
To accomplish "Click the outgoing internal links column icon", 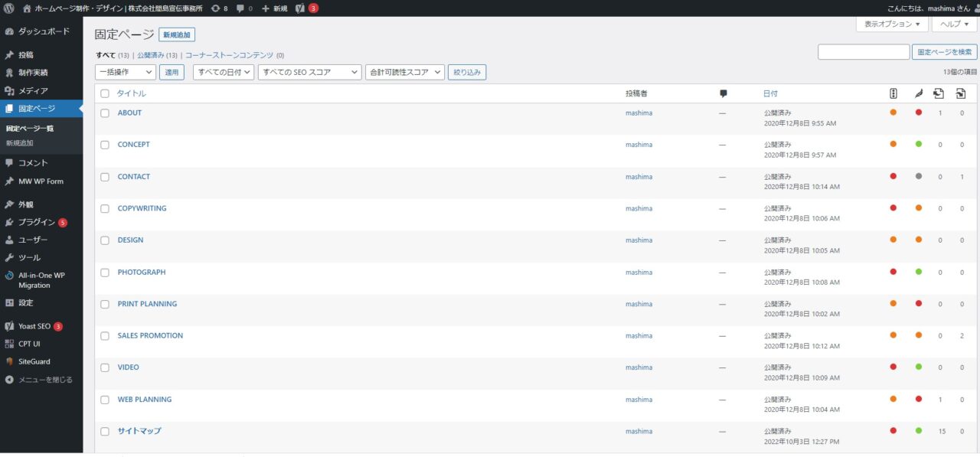I will click(x=939, y=93).
